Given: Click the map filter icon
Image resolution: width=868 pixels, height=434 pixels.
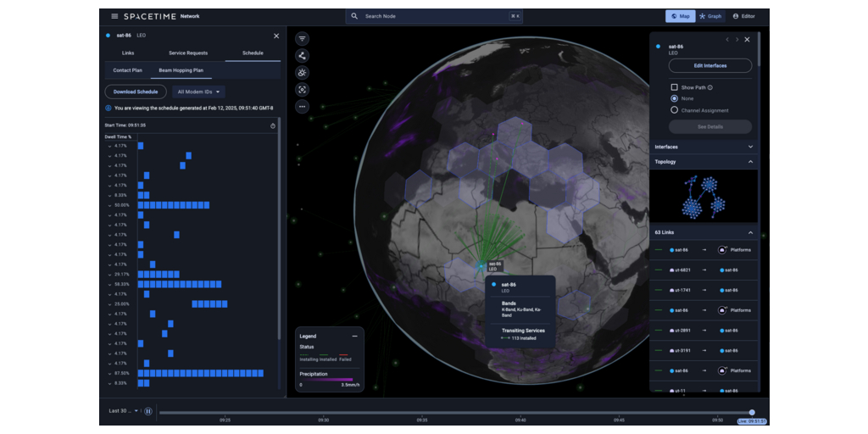Looking at the screenshot, I should (x=303, y=39).
